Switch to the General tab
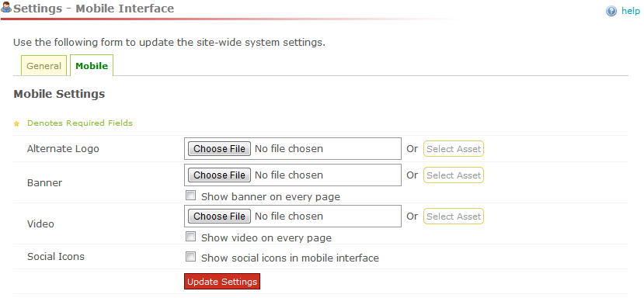 (x=44, y=66)
